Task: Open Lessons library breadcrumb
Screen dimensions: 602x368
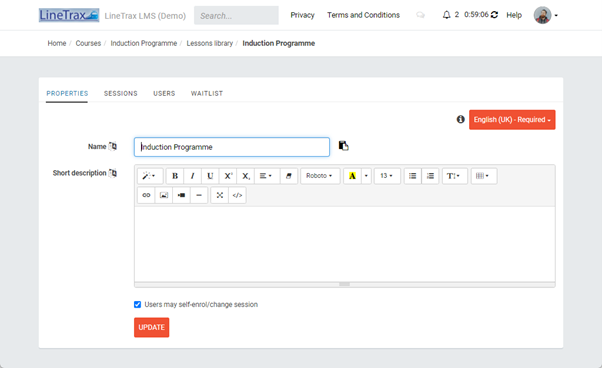Action: pyautogui.click(x=210, y=43)
